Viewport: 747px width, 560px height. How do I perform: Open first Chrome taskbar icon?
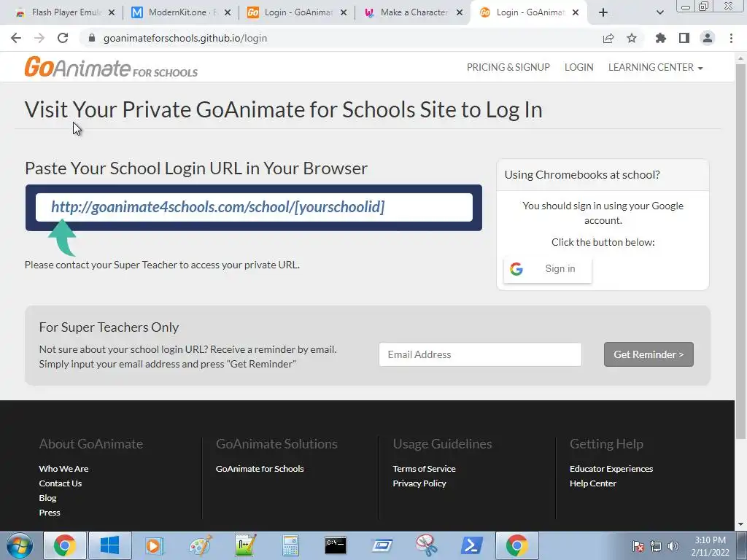coord(65,545)
